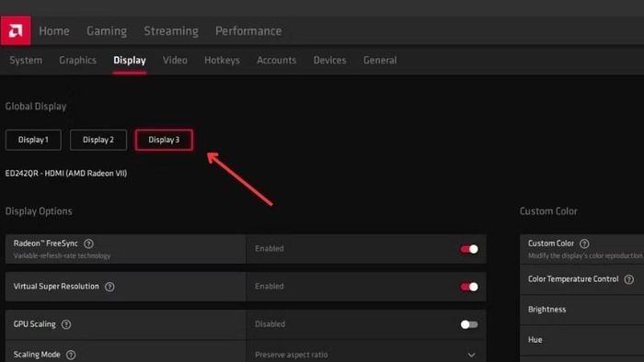The image size is (644, 362).
Task: Click the ED242QR - HDMI monitor name
Action: (66, 174)
